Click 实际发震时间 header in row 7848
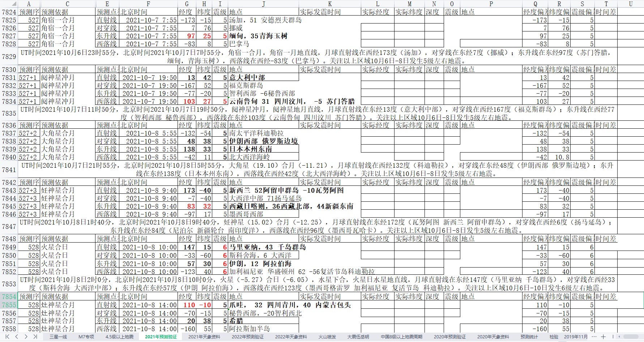The height and width of the screenshot is (342, 644). coord(330,239)
